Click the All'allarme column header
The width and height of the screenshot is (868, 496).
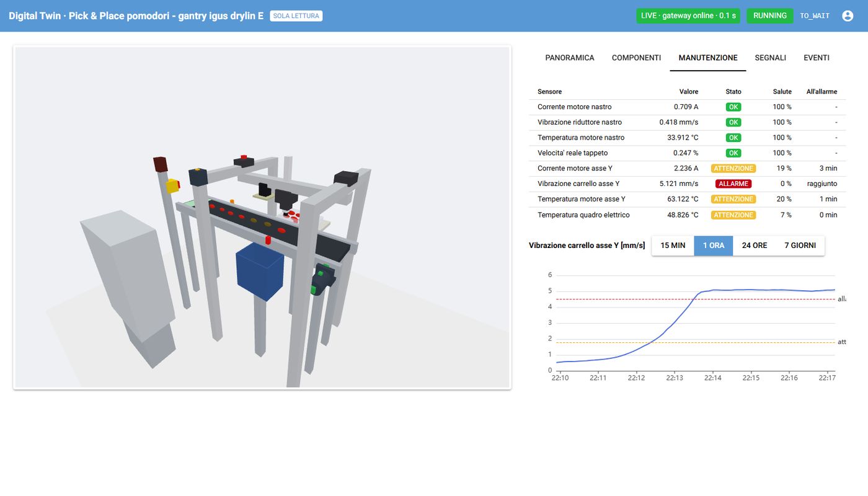click(821, 92)
